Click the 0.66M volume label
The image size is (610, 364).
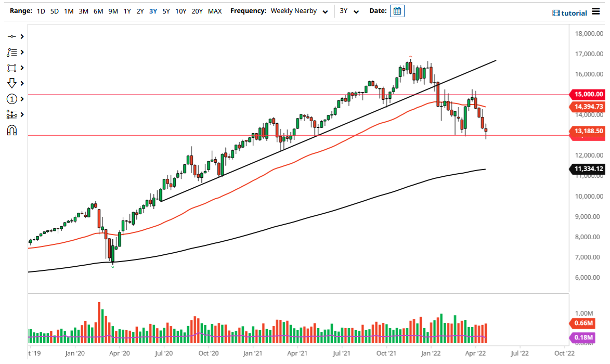pyautogui.click(x=584, y=323)
